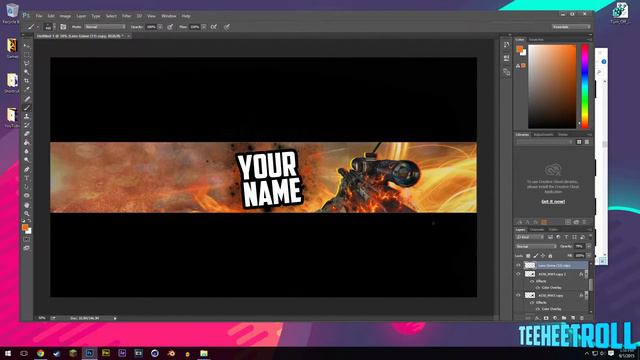Select the Pen tool
This screenshot has height=360, width=640.
[x=27, y=169]
